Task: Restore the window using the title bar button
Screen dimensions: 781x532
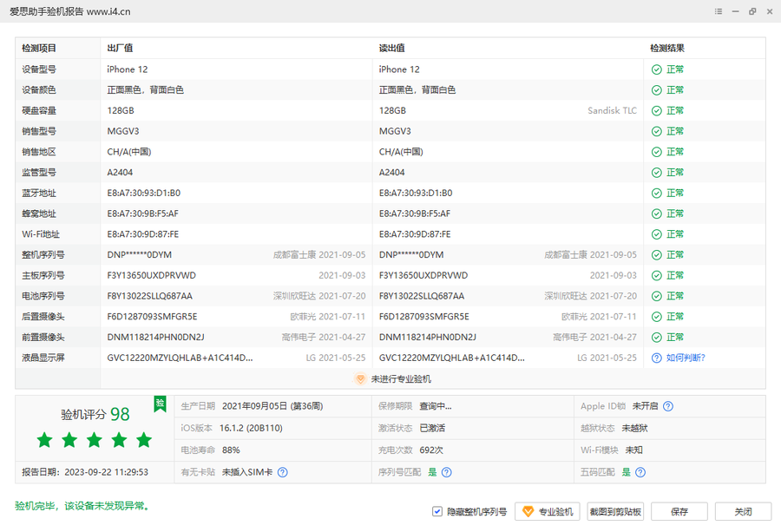Action: (751, 11)
